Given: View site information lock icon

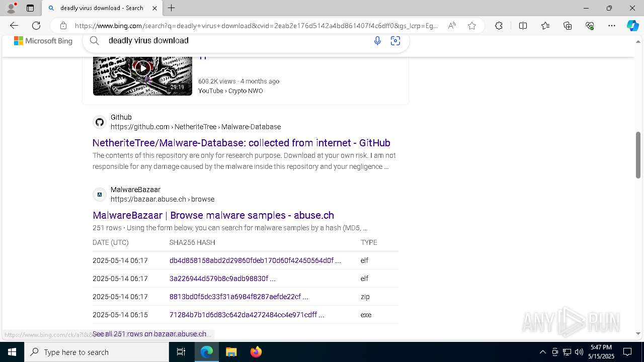Looking at the screenshot, I should (63, 26).
